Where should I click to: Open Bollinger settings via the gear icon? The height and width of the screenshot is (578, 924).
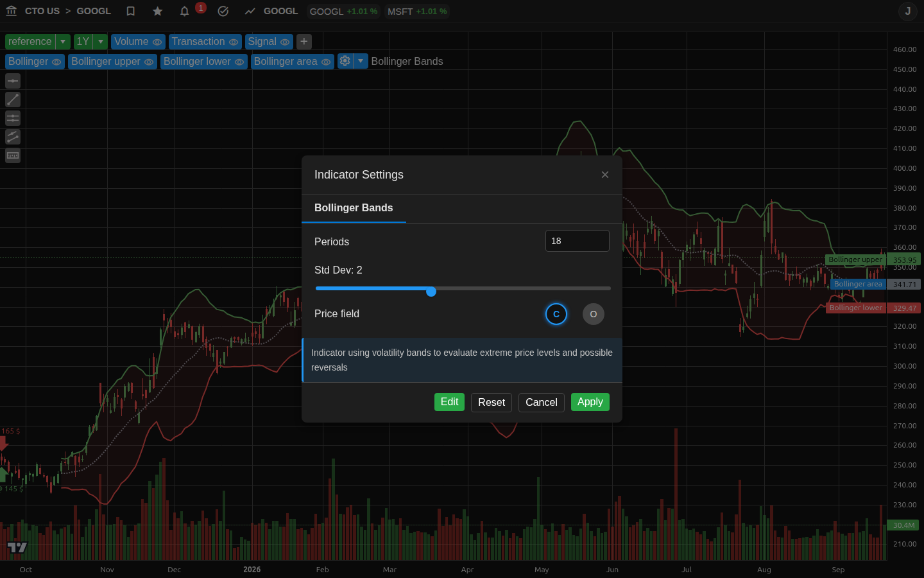coord(345,61)
